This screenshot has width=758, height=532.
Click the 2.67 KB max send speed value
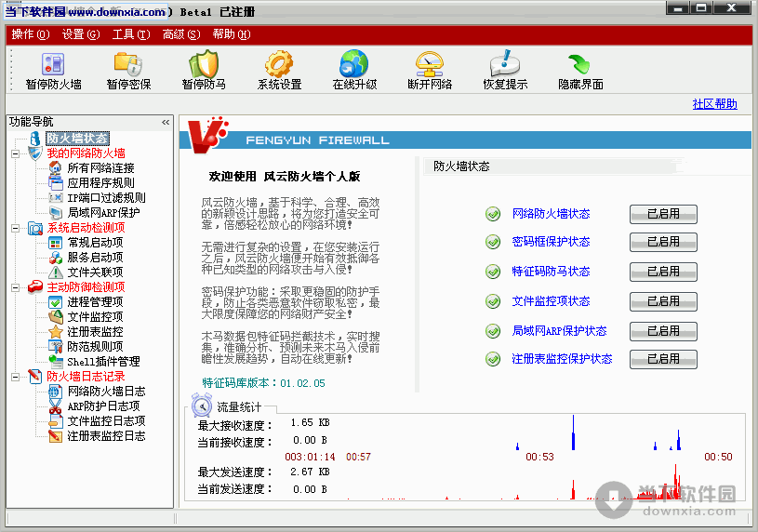click(310, 472)
